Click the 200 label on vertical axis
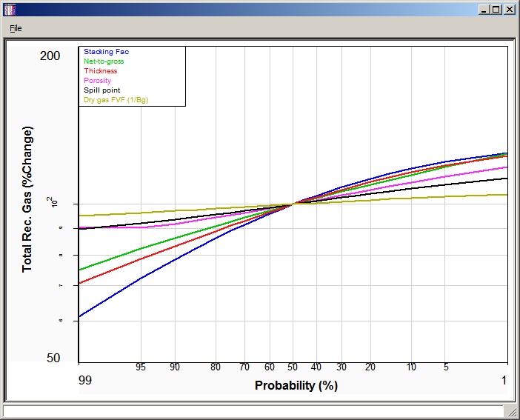 (x=50, y=56)
